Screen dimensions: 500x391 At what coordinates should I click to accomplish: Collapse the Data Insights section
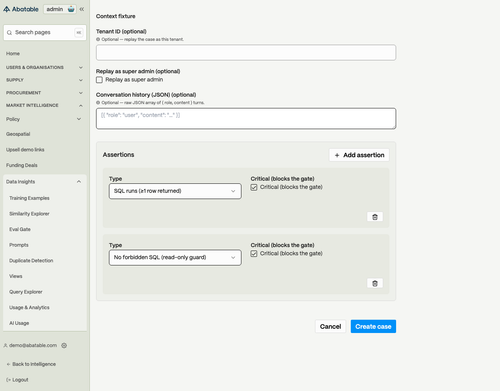pos(79,182)
